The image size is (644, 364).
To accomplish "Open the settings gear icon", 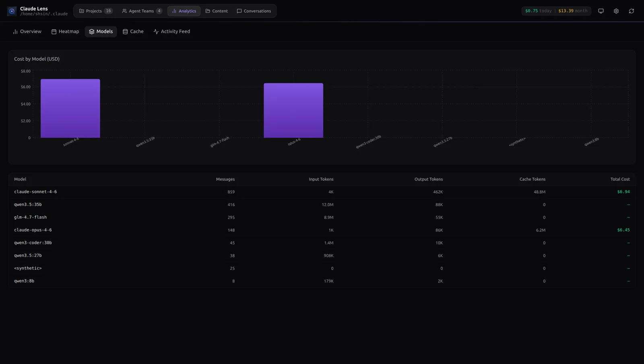I will [616, 11].
